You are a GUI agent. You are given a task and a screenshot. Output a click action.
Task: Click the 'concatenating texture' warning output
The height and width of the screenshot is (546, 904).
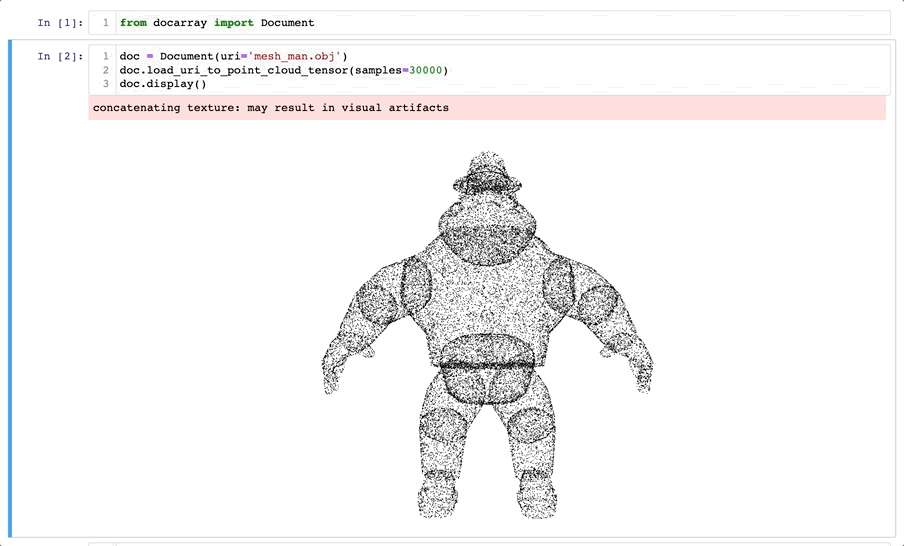pyautogui.click(x=487, y=108)
